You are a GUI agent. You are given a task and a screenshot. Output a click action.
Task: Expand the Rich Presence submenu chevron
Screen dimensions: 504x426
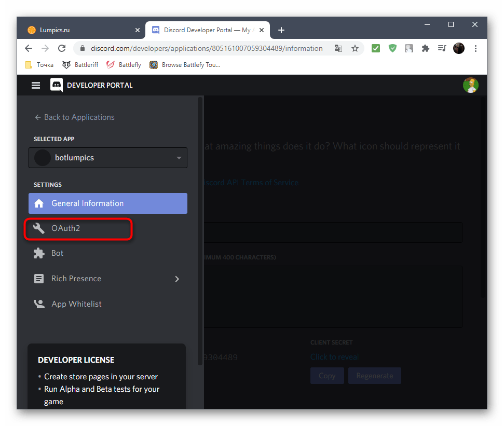pyautogui.click(x=177, y=279)
